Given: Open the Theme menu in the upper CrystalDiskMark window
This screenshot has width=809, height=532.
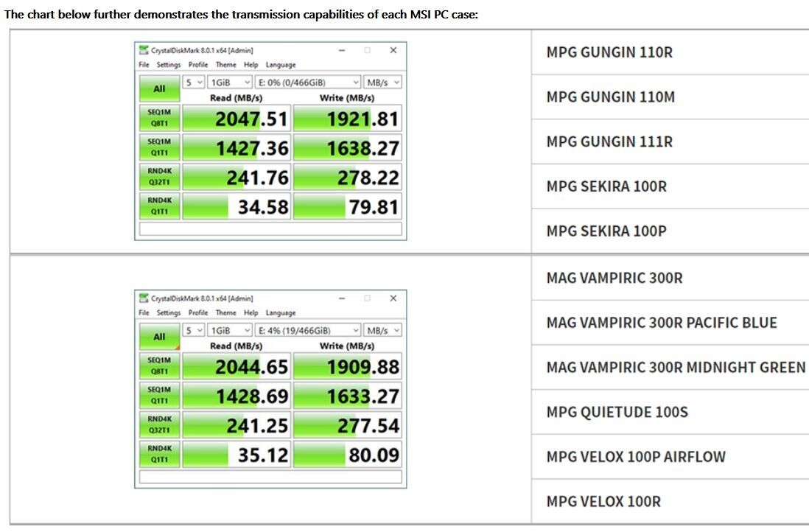Looking at the screenshot, I should tap(226, 65).
